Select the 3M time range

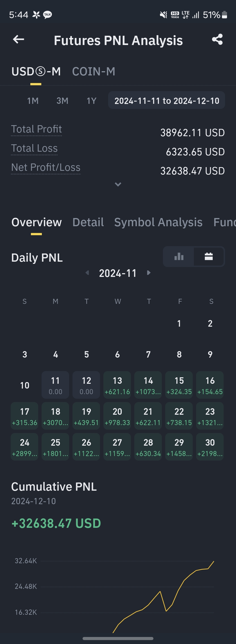click(x=62, y=101)
